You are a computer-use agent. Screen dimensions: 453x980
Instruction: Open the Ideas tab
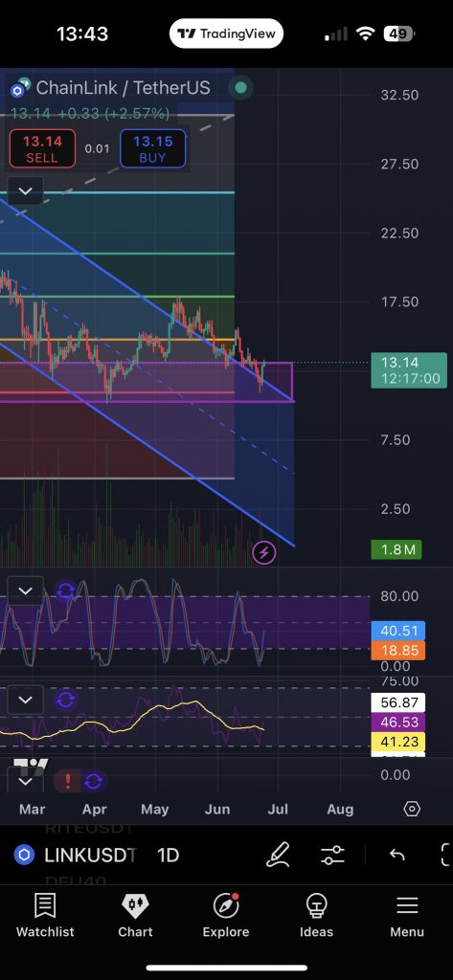tap(317, 916)
